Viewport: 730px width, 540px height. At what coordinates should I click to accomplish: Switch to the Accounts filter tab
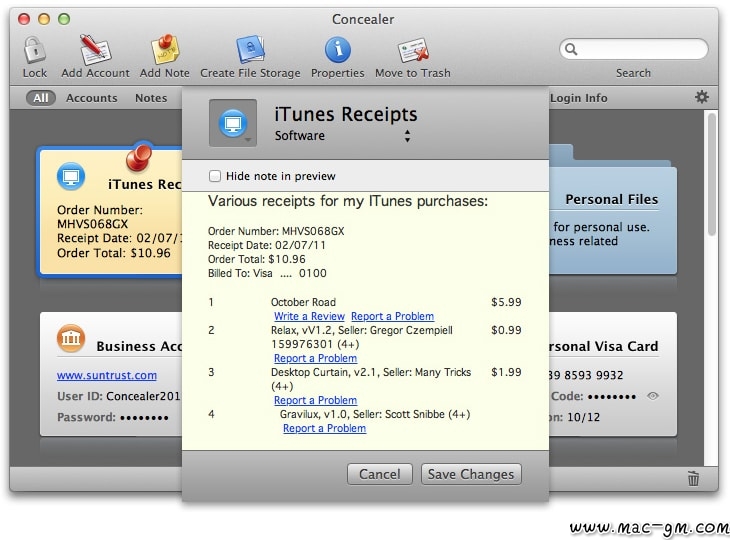point(92,98)
